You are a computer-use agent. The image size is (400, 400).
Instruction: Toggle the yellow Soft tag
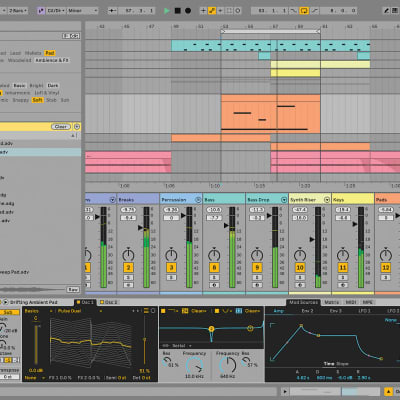point(37,100)
